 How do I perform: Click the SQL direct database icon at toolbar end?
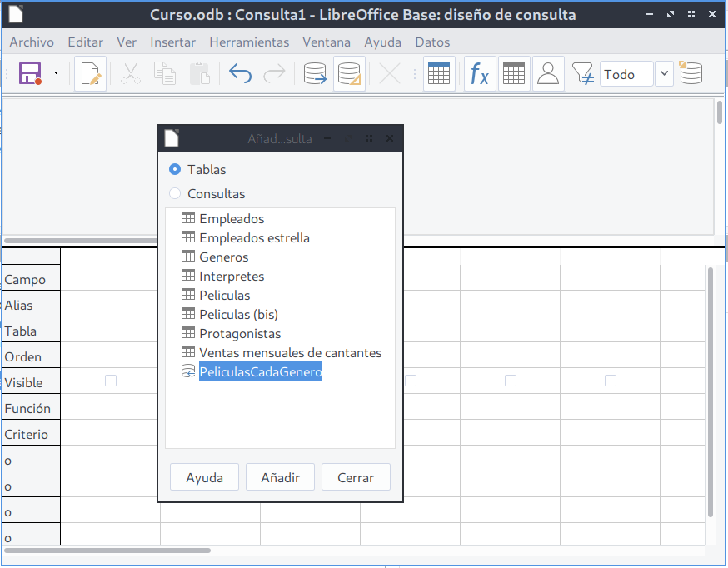coord(691,72)
